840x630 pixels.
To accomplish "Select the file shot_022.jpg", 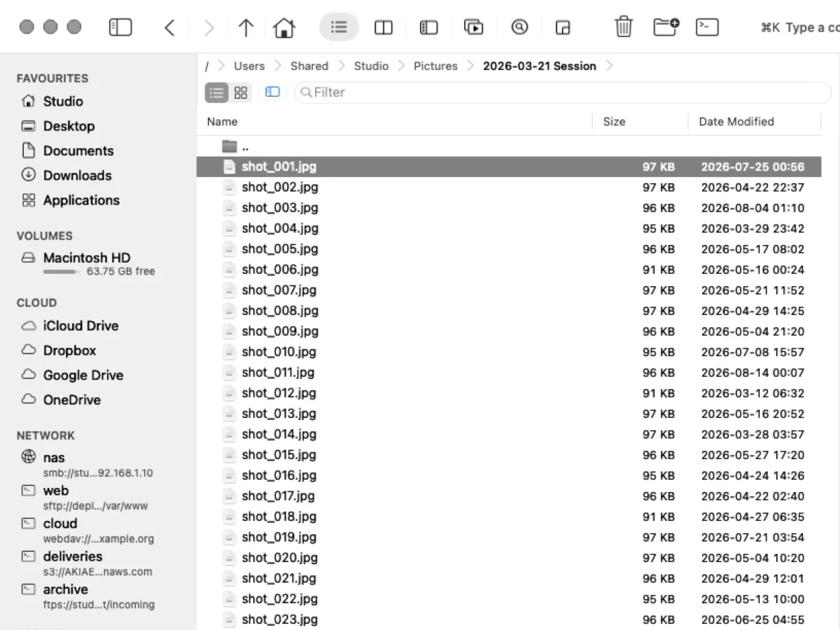I will click(509, 599).
